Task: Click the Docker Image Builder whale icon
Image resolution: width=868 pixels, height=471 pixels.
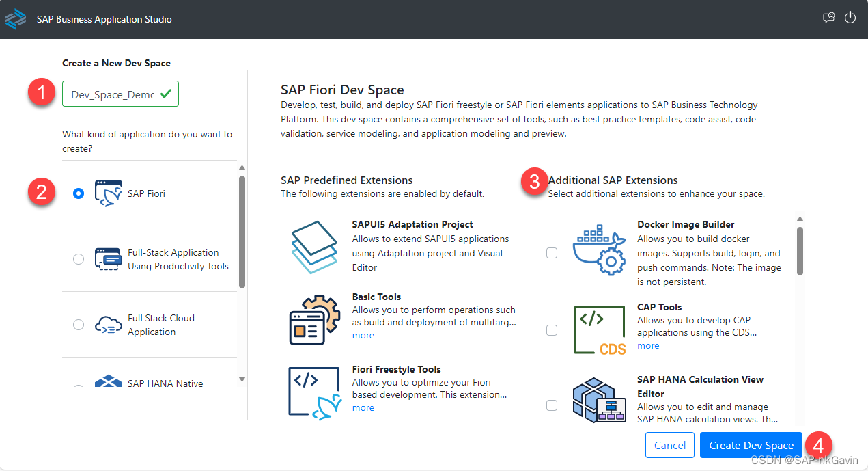Action: point(599,249)
